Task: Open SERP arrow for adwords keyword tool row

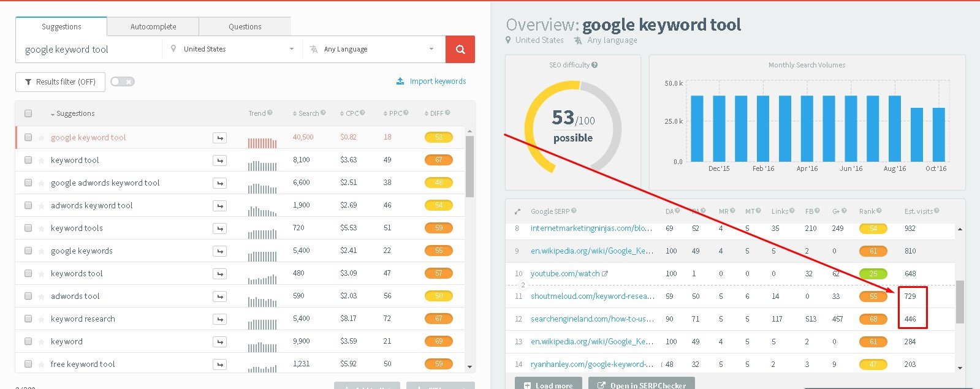Action: [219, 206]
